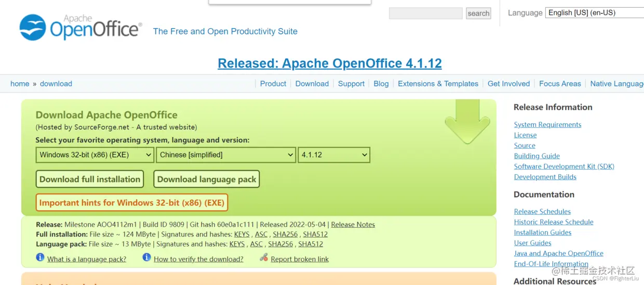Click the Download Apache OpenOffice heading
Image resolution: width=644 pixels, height=285 pixels.
[x=106, y=115]
